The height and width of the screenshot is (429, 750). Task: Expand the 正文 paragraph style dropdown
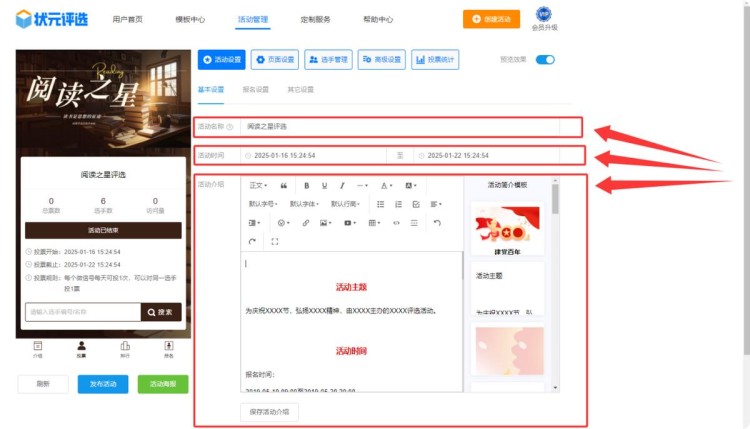pos(258,185)
